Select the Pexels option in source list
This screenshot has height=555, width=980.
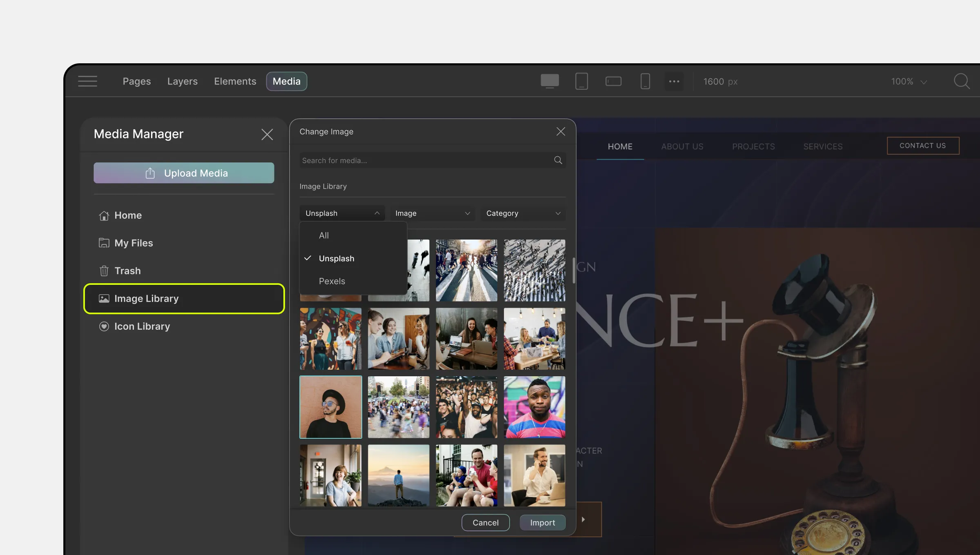pos(332,280)
